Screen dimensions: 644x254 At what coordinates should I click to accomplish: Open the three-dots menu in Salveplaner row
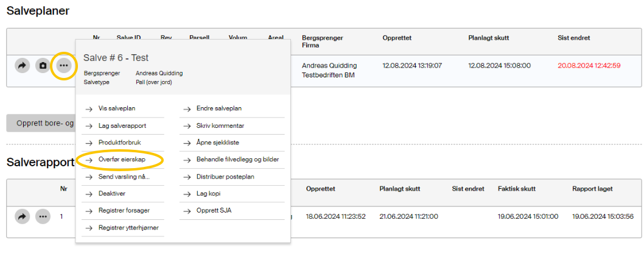point(63,66)
